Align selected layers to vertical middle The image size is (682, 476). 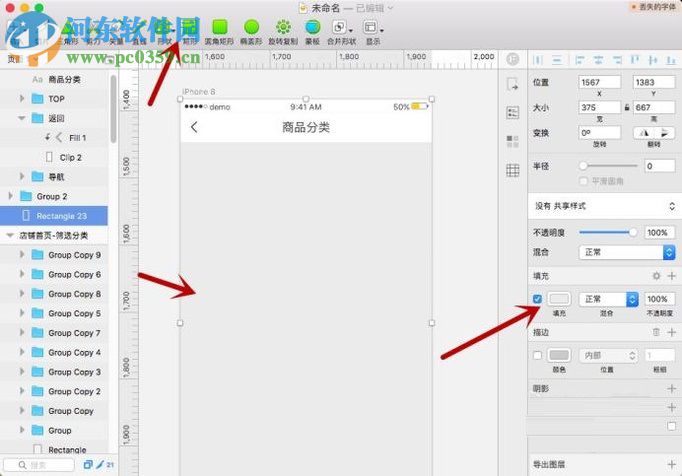[x=652, y=60]
